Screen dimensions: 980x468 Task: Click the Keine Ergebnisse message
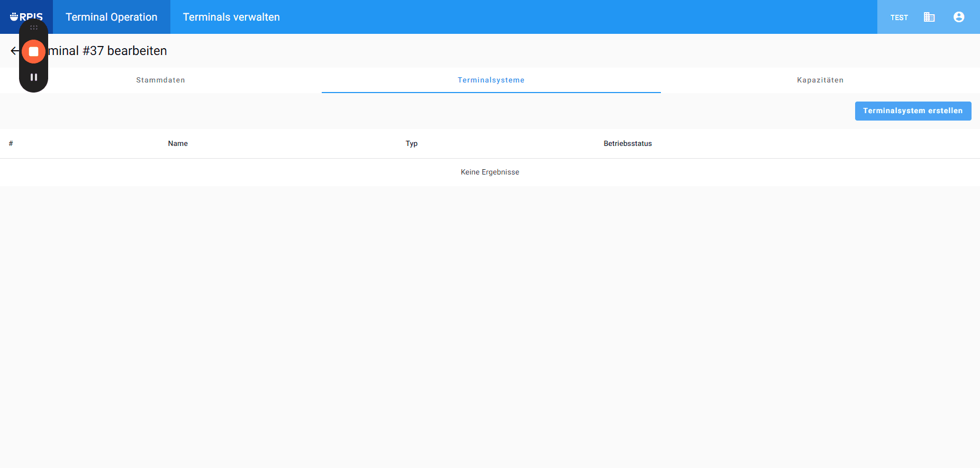pyautogui.click(x=490, y=172)
